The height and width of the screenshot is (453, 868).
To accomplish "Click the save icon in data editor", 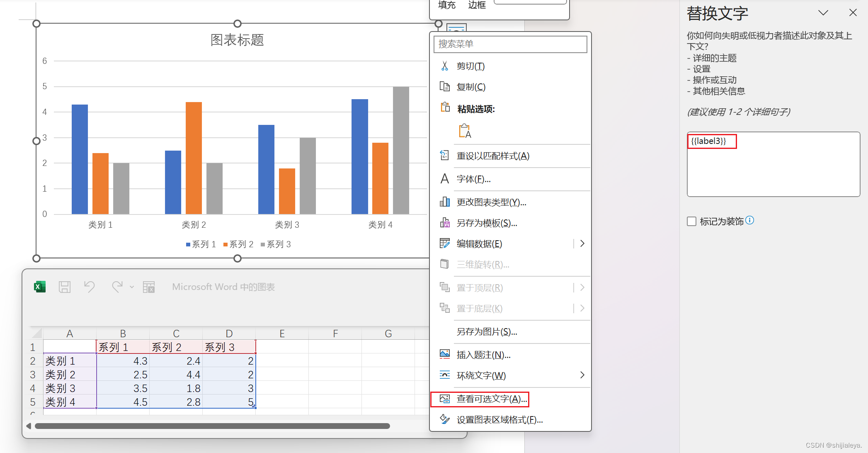I will point(65,287).
